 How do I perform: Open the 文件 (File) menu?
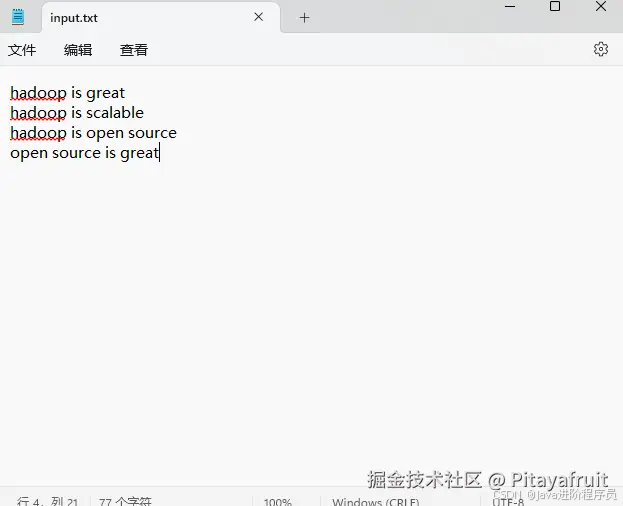pyautogui.click(x=22, y=50)
